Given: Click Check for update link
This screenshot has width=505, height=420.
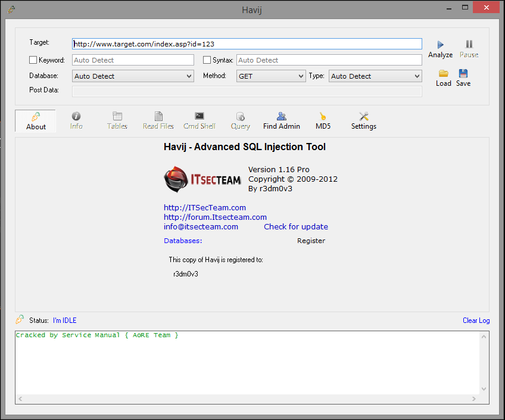Looking at the screenshot, I should coord(296,227).
